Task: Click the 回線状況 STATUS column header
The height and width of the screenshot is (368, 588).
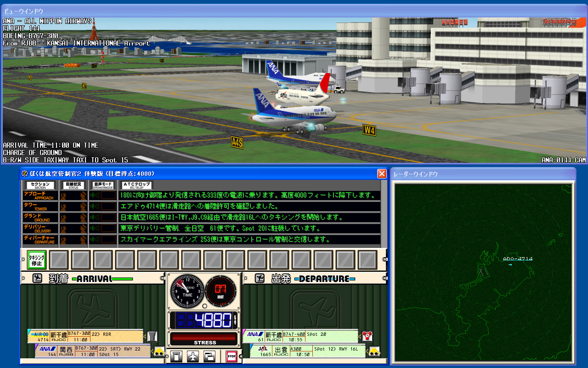Action: coord(73,185)
